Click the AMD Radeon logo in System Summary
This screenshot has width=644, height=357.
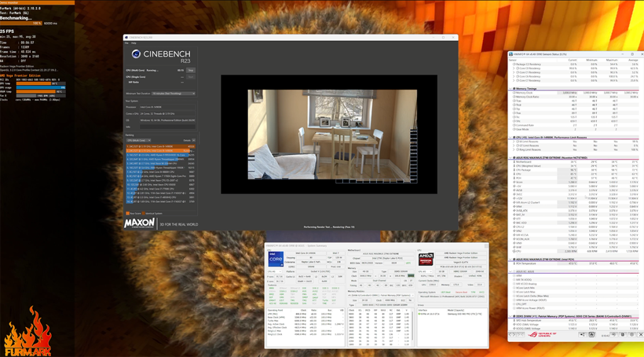click(426, 260)
